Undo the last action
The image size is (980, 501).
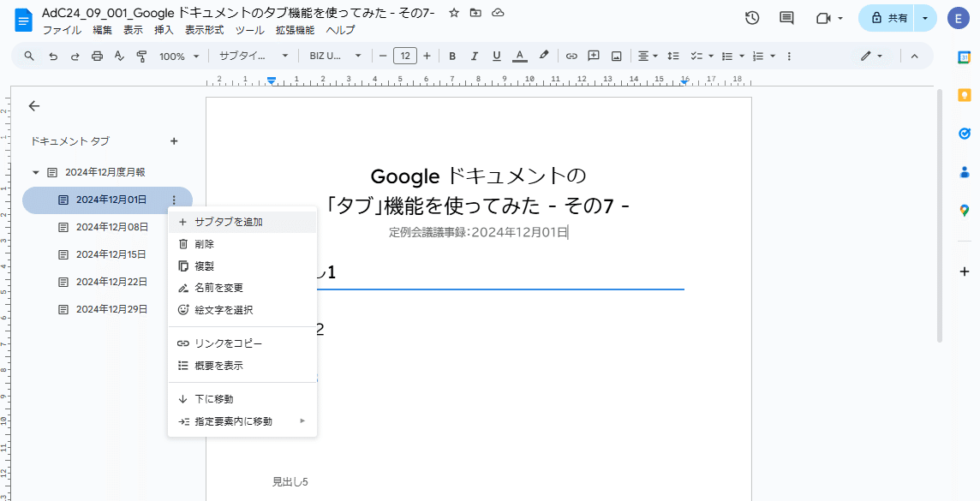pyautogui.click(x=53, y=57)
